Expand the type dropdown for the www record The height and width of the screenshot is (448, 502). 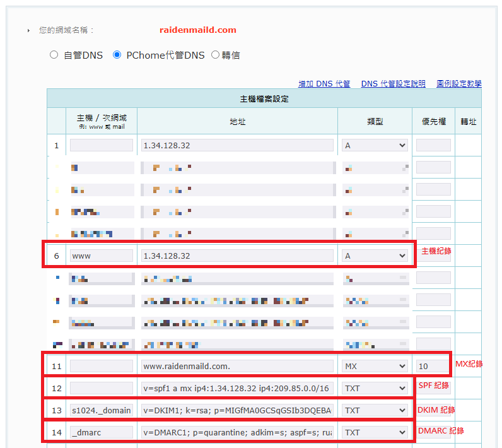[375, 256]
